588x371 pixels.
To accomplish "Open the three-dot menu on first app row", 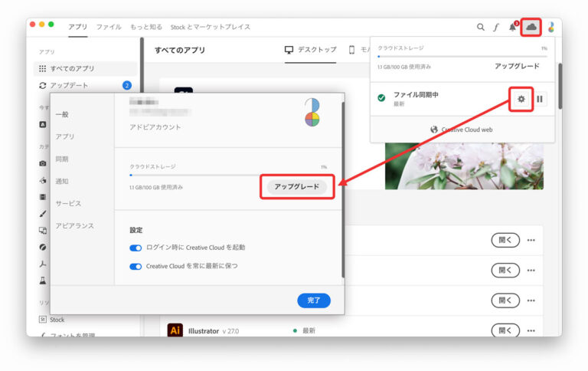I will pos(531,240).
